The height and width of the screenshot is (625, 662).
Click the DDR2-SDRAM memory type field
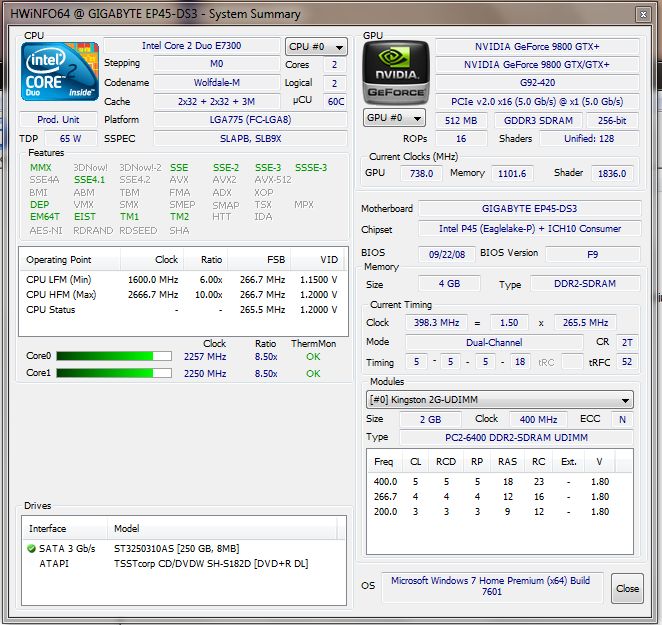coord(585,283)
